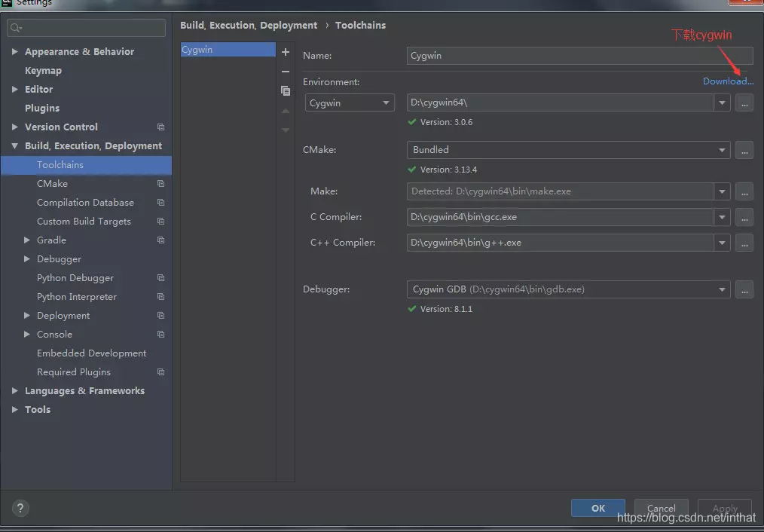Click the Apply button

pyautogui.click(x=725, y=508)
